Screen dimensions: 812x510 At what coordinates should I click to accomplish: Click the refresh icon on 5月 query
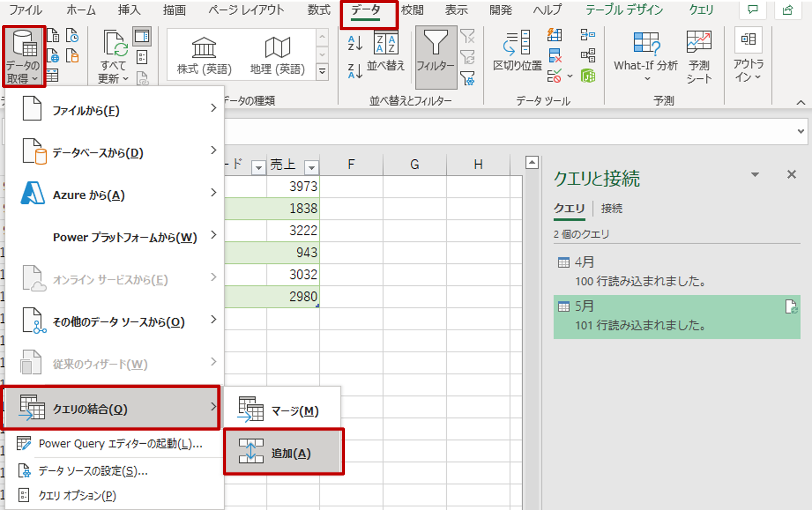tap(791, 307)
